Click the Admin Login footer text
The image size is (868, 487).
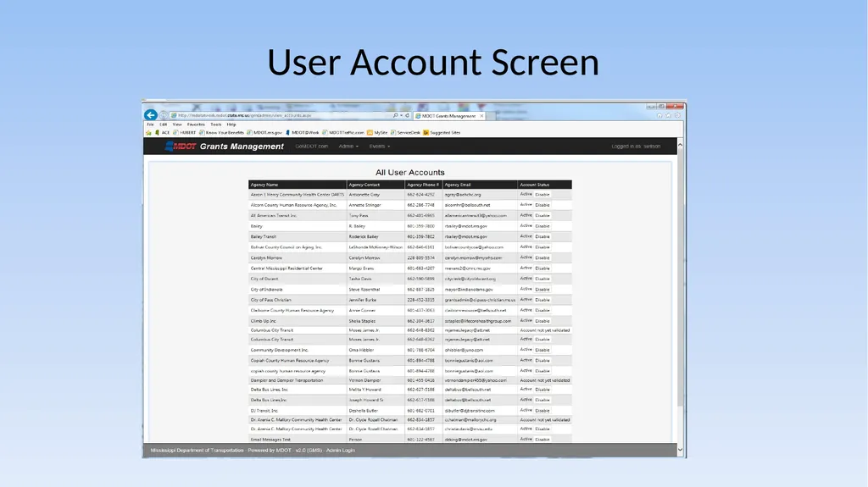point(341,451)
